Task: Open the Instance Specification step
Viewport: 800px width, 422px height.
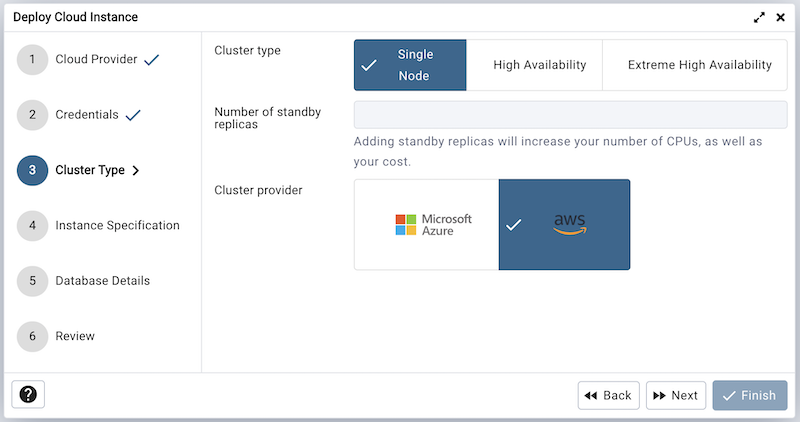Action: click(x=117, y=225)
